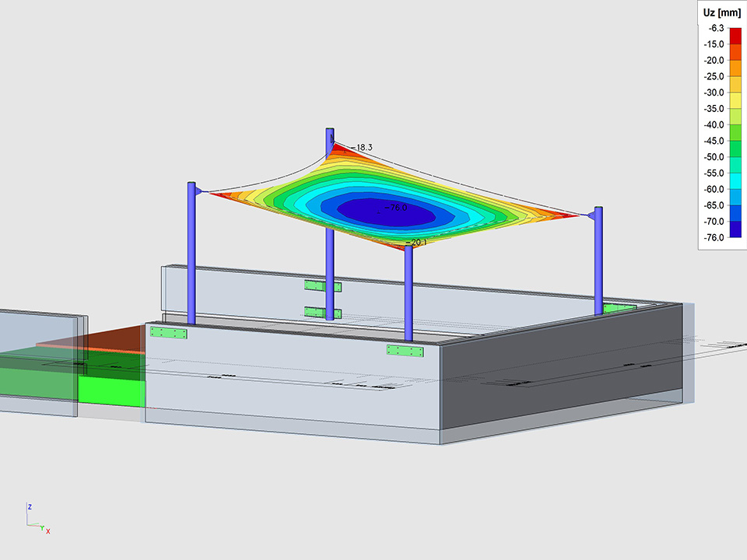Image resolution: width=747 pixels, height=560 pixels.
Task: Select the green base plate under front center column
Action: tap(405, 351)
